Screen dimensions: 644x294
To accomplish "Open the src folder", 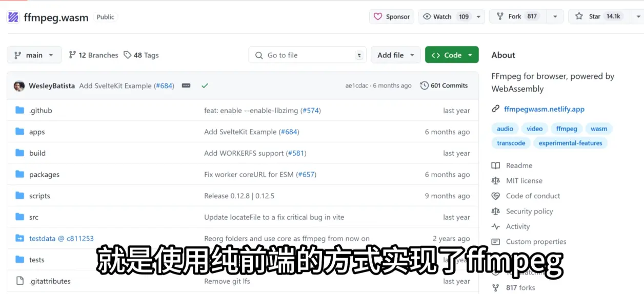I will [34, 217].
